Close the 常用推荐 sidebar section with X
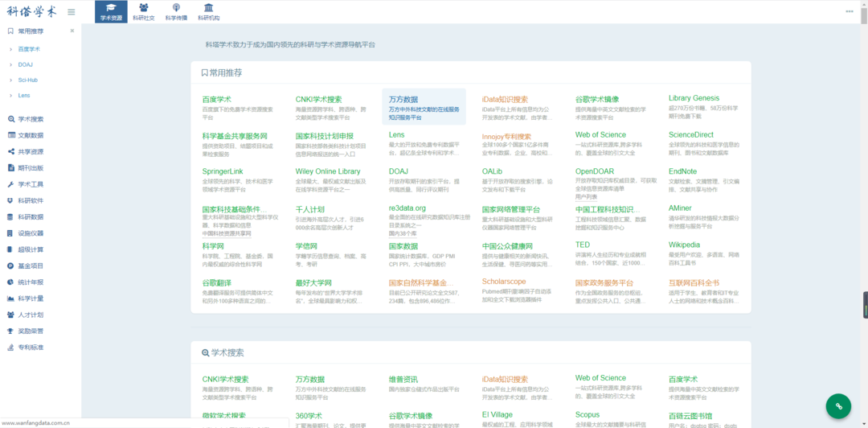Viewport: 868px width, 428px height. coord(72,31)
